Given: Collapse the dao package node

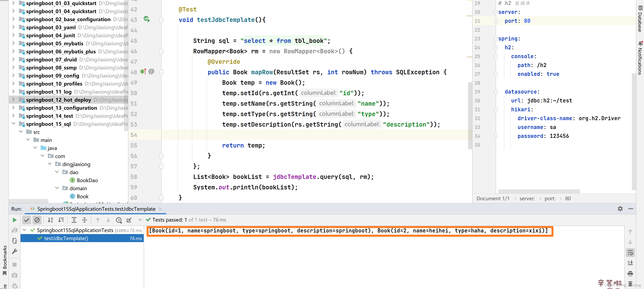Looking at the screenshot, I should coord(57,172).
